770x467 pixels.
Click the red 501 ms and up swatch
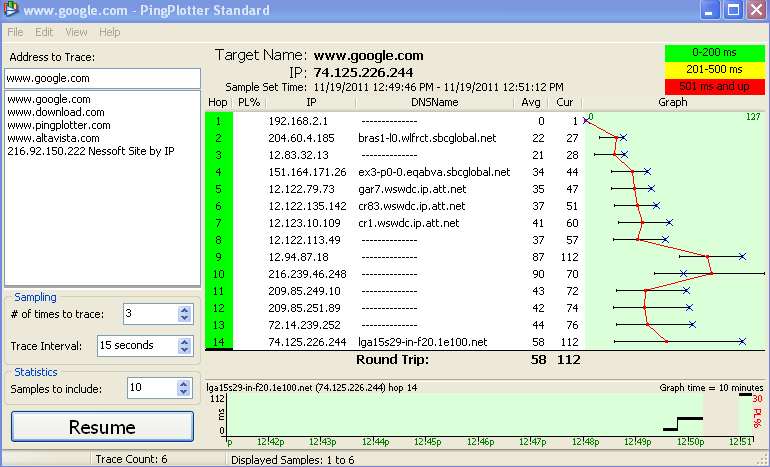coord(715,86)
